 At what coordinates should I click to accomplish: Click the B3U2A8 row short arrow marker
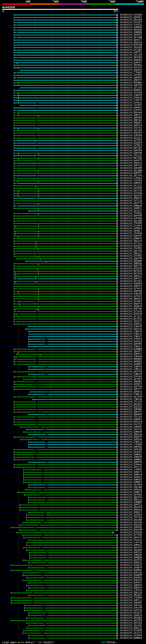point(114,533)
